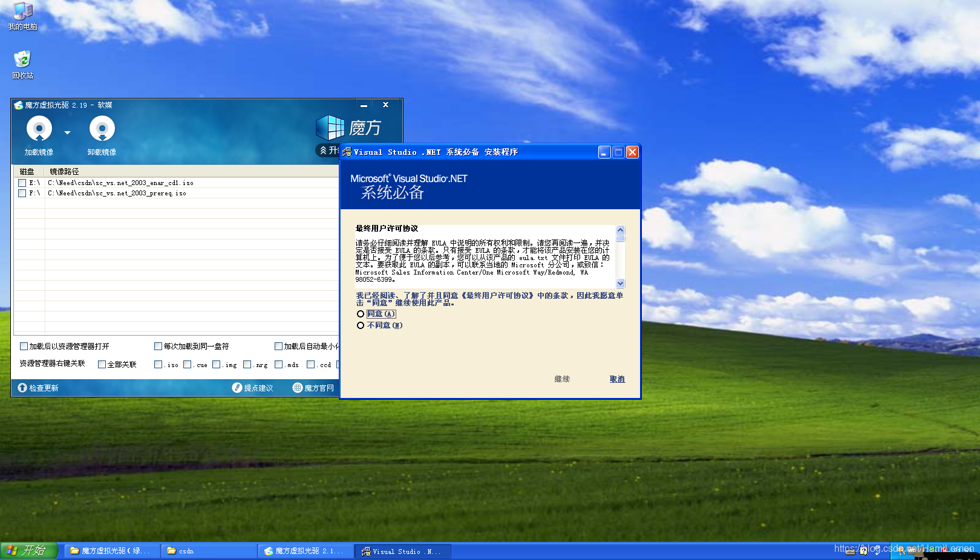The width and height of the screenshot is (980, 560).
Task: Click the 升 upgrade chevron button
Action: [328, 150]
